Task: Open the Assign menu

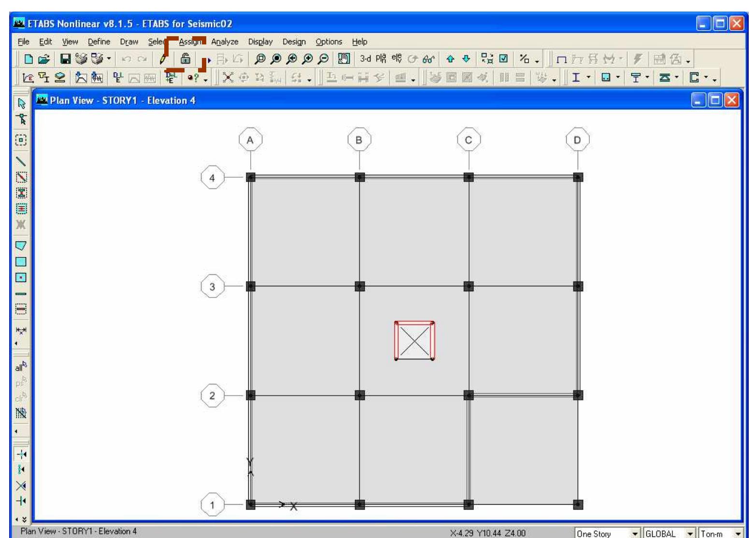Action: [x=189, y=42]
